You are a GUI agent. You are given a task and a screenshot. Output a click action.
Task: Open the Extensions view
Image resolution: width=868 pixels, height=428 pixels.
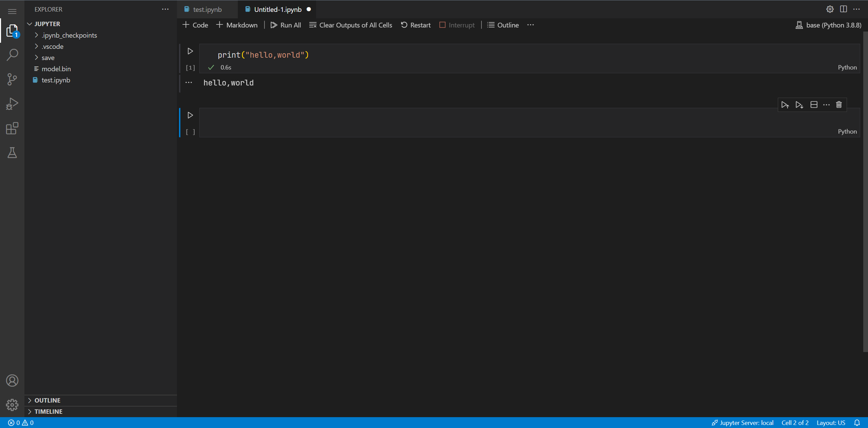12,128
